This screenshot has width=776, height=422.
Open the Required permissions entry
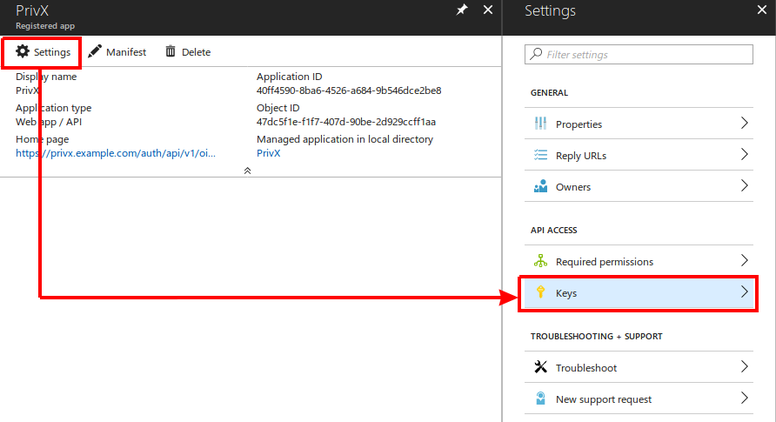click(x=639, y=261)
